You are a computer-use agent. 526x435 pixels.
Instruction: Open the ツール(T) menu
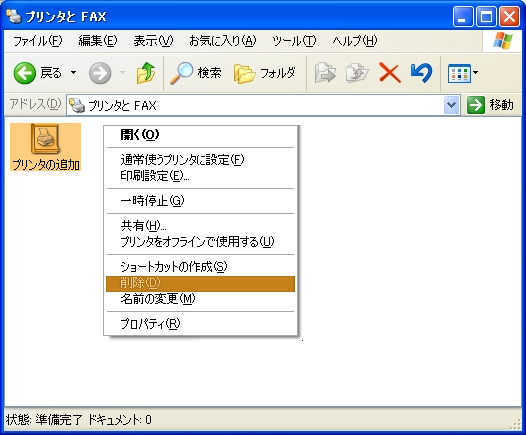click(294, 41)
